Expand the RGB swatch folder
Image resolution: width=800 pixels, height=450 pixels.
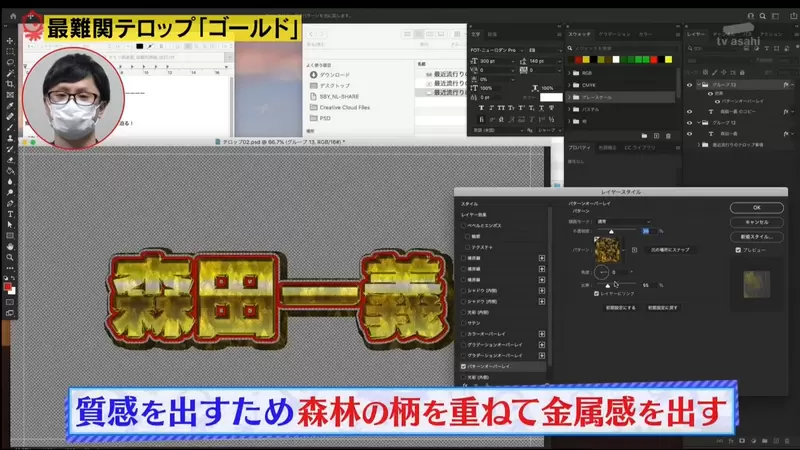click(571, 72)
